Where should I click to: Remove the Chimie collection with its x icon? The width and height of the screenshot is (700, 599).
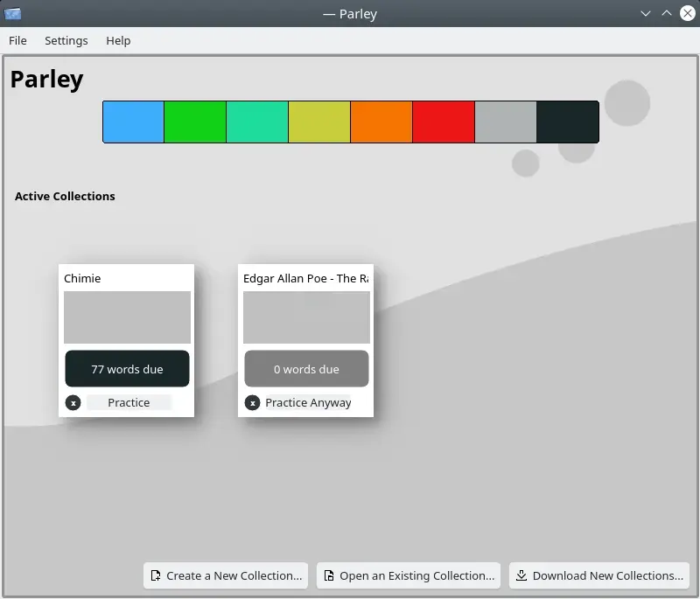click(x=73, y=403)
